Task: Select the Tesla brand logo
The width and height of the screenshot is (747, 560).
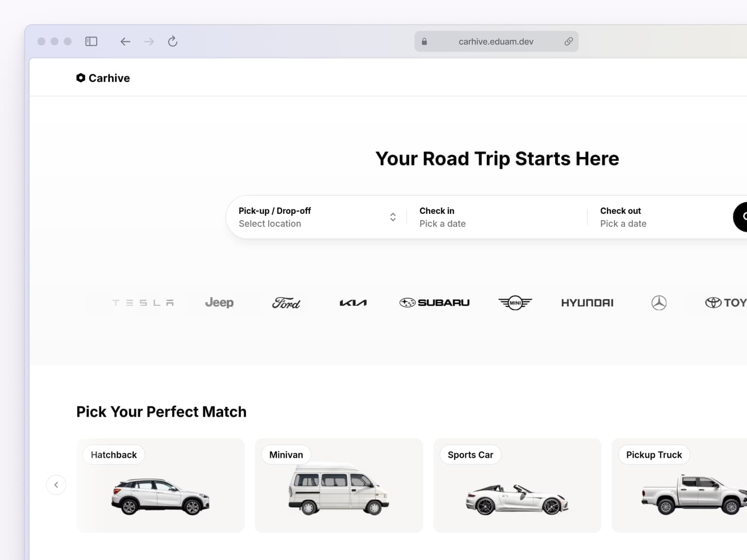Action: [x=143, y=303]
